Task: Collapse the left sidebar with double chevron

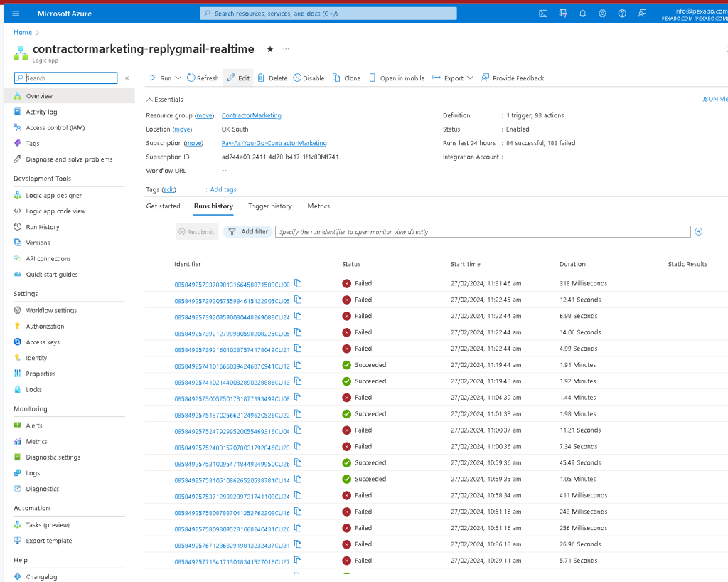Action: 127,78
